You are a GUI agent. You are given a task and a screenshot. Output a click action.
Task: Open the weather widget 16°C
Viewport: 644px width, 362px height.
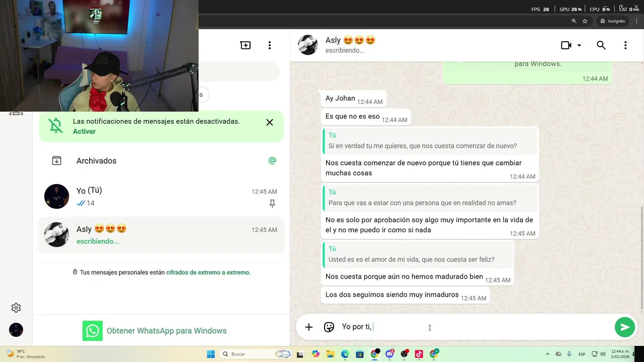25,354
